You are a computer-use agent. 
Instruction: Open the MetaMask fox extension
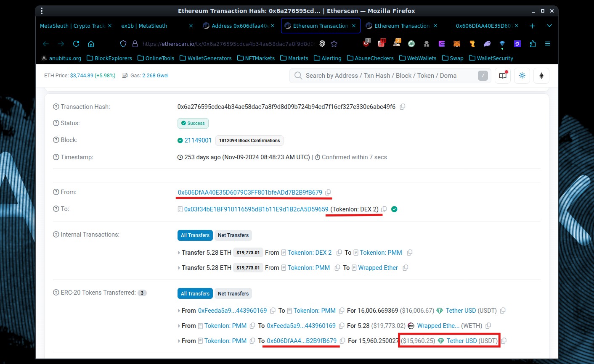457,44
